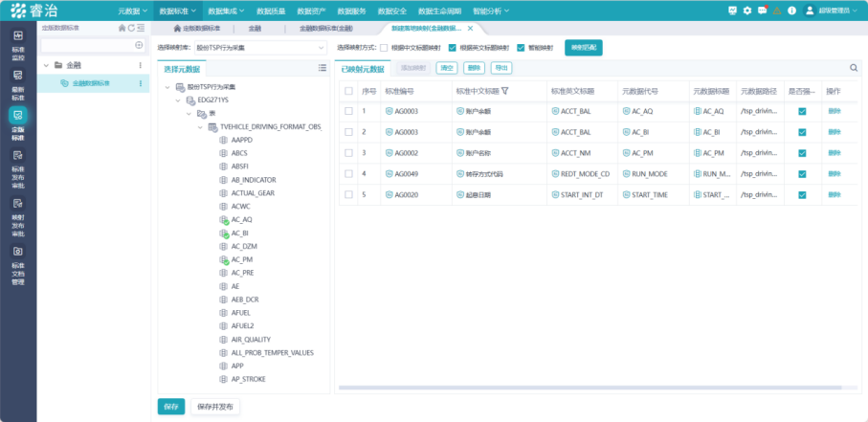868x422 pixels.
Task: Click the search magnifier above the mapped table
Action: tap(854, 68)
